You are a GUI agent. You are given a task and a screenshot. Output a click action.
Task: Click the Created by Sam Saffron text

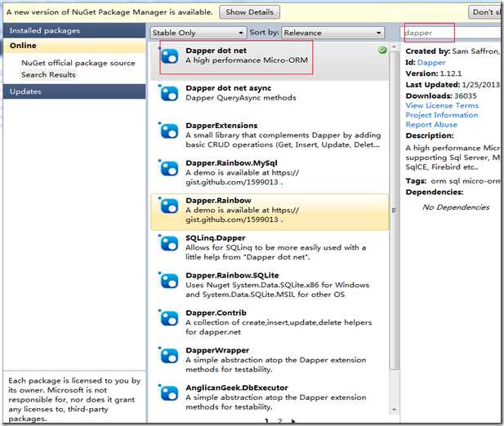pos(453,51)
